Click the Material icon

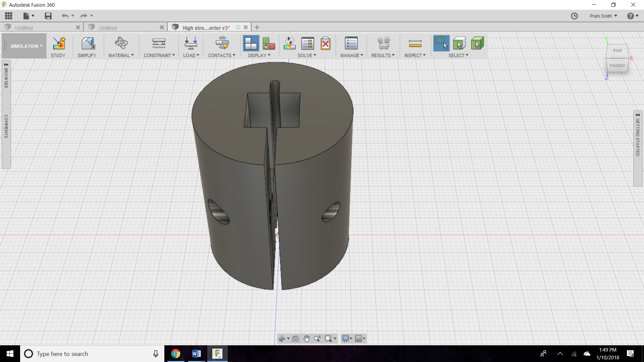121,44
